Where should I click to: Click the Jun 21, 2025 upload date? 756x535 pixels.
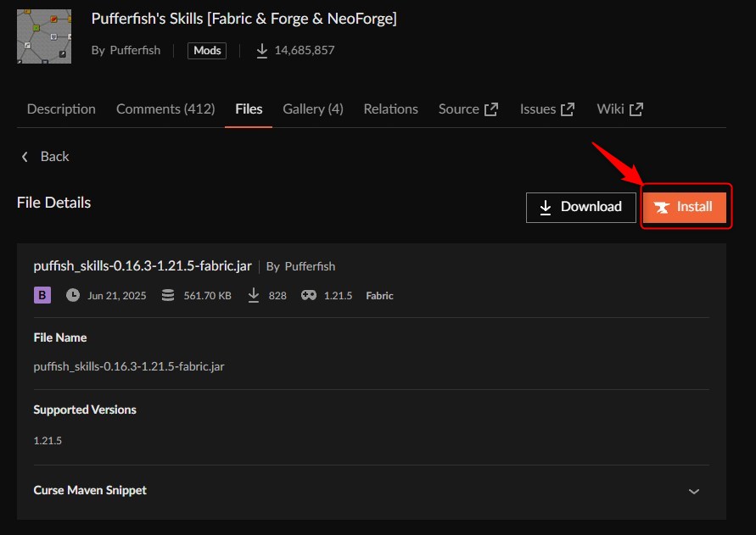click(x=117, y=295)
